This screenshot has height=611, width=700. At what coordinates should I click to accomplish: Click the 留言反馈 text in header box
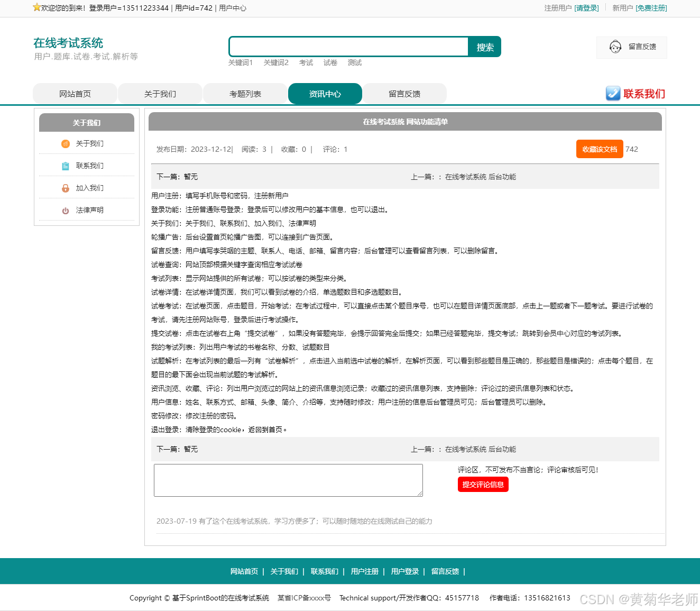point(642,47)
